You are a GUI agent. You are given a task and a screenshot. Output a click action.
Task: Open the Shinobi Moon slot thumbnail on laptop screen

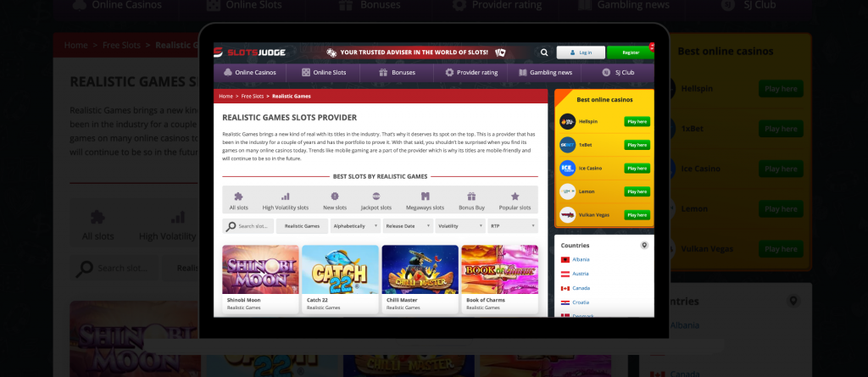[x=261, y=269]
